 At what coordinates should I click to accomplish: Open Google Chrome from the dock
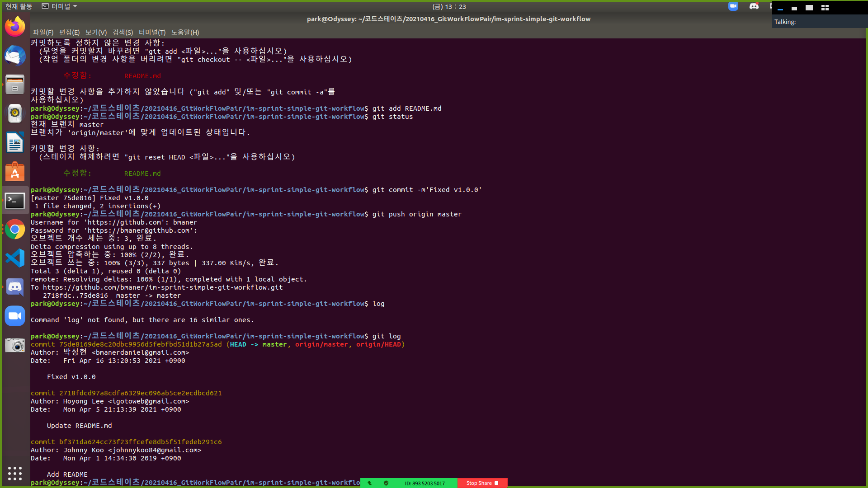click(x=15, y=230)
